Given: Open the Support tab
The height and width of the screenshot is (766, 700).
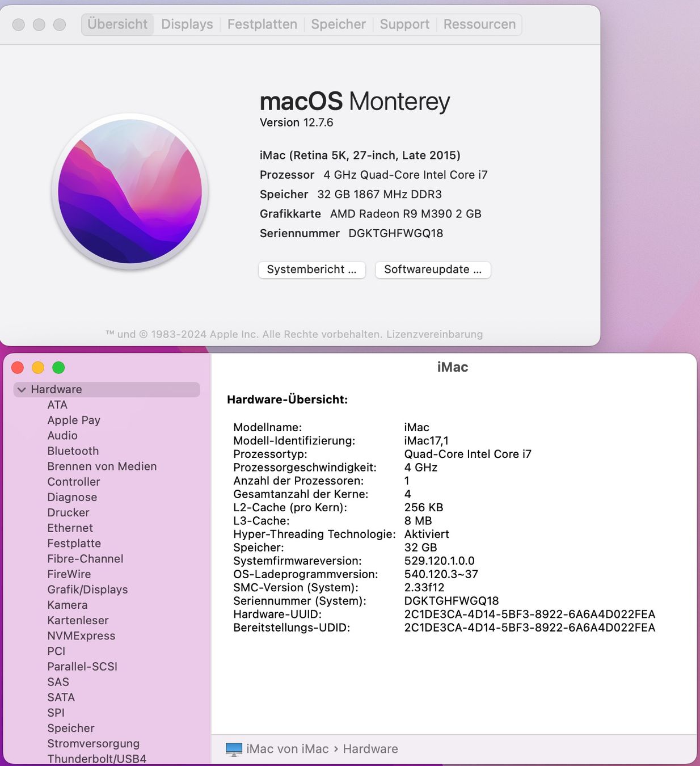Looking at the screenshot, I should click(404, 24).
